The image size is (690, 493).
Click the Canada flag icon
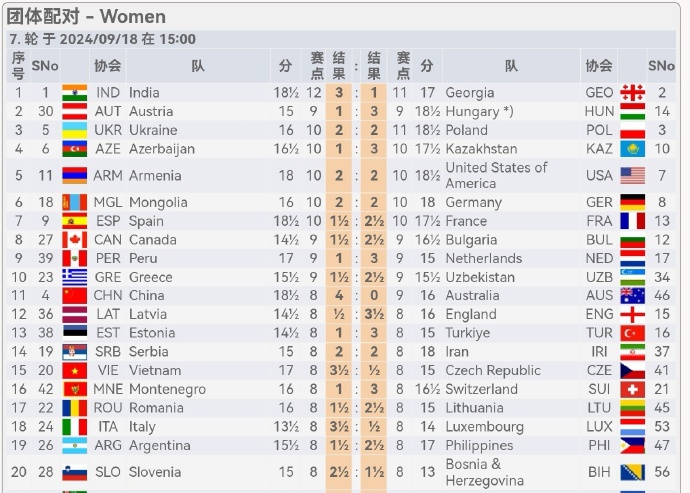point(74,240)
